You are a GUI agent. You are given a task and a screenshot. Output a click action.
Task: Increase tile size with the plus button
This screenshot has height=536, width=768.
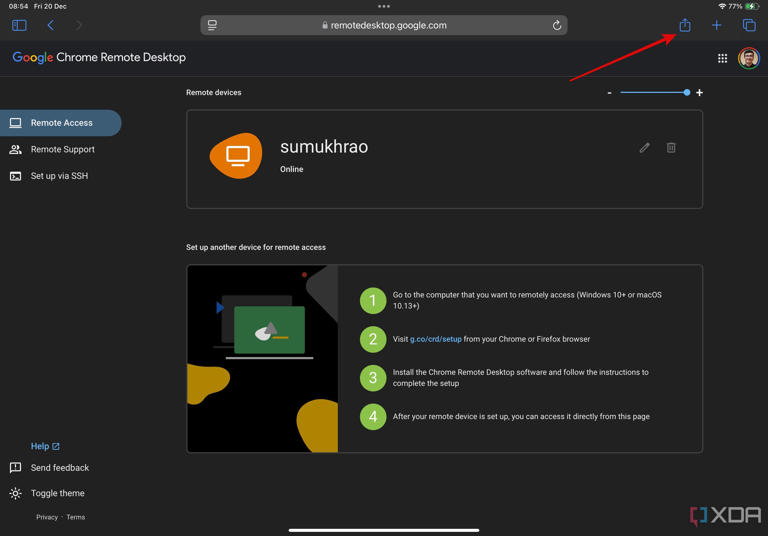699,92
